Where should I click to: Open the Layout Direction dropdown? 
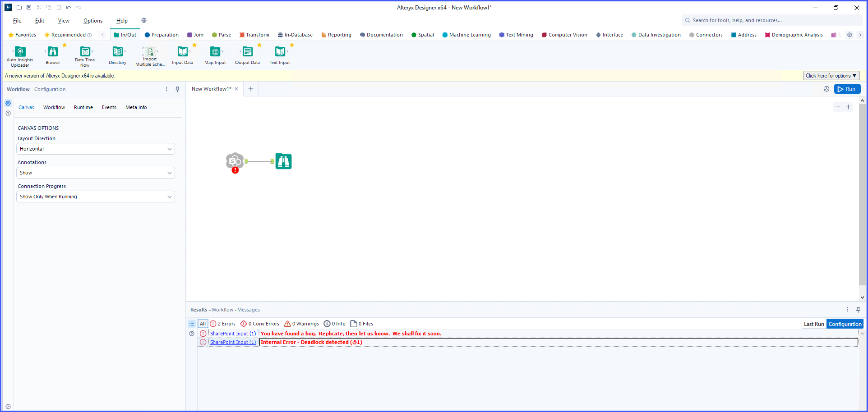coord(96,149)
